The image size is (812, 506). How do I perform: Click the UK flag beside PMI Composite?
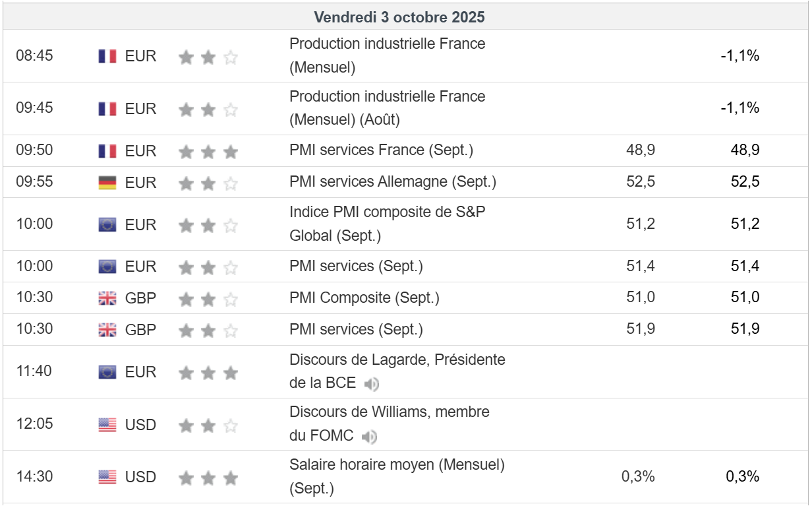tap(107, 298)
